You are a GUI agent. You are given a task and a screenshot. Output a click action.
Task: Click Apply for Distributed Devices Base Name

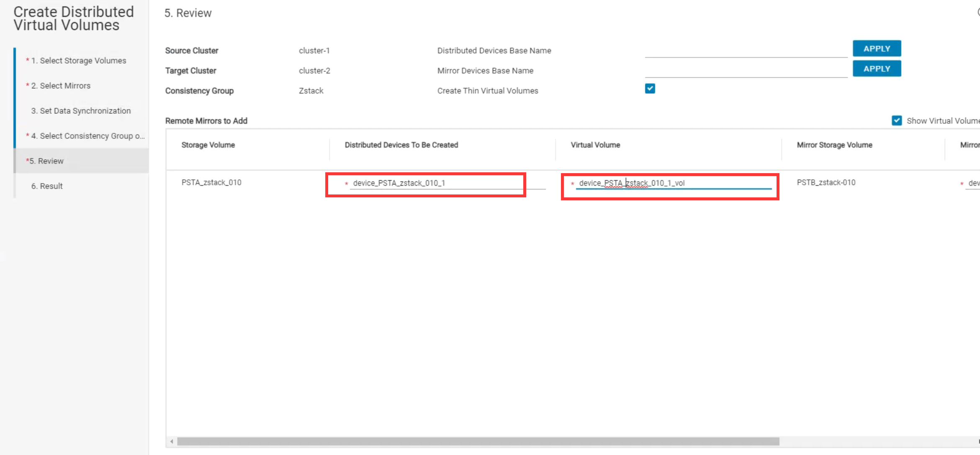[877, 49]
